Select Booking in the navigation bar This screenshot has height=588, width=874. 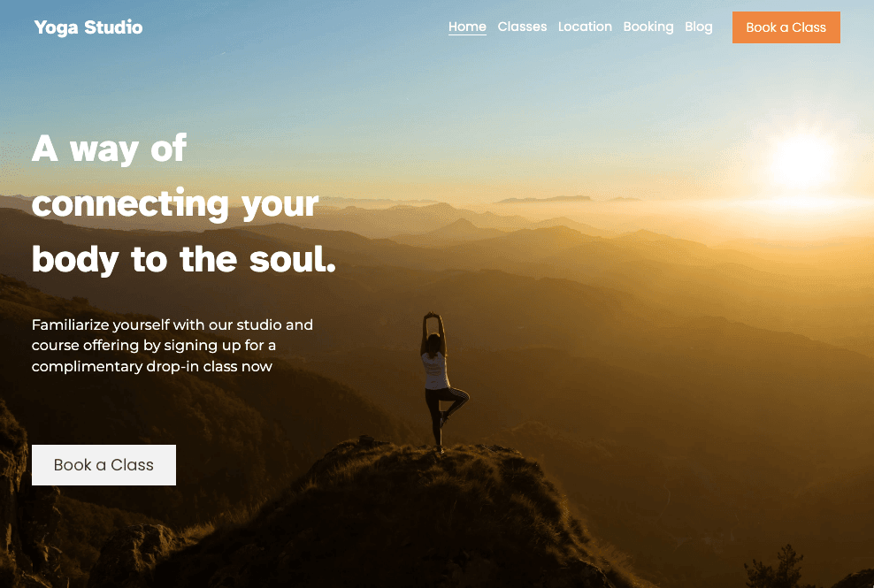[648, 27]
